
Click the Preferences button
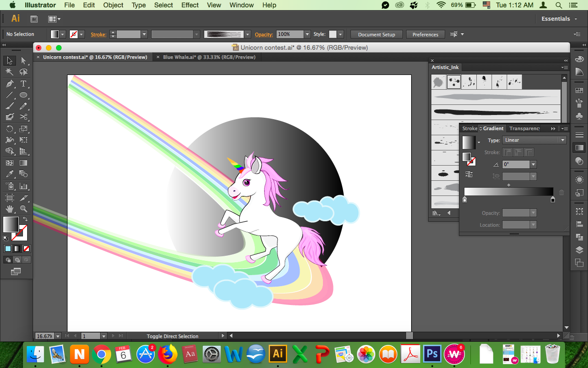pos(425,34)
